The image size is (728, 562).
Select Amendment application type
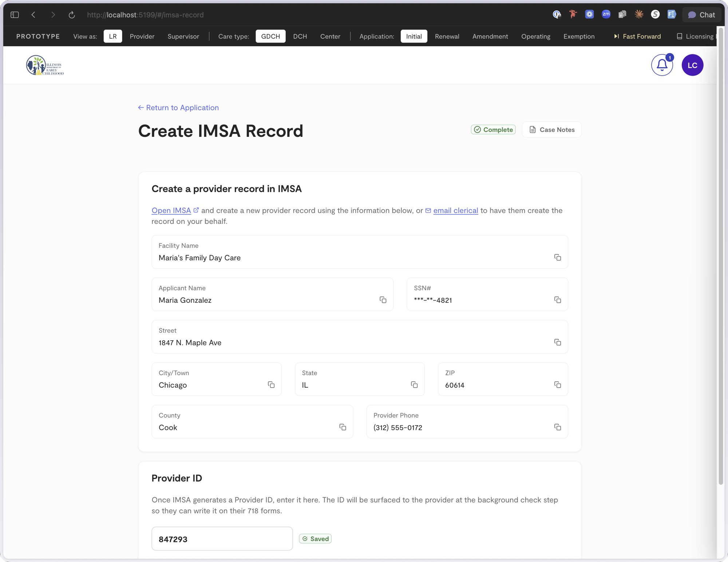(x=490, y=36)
